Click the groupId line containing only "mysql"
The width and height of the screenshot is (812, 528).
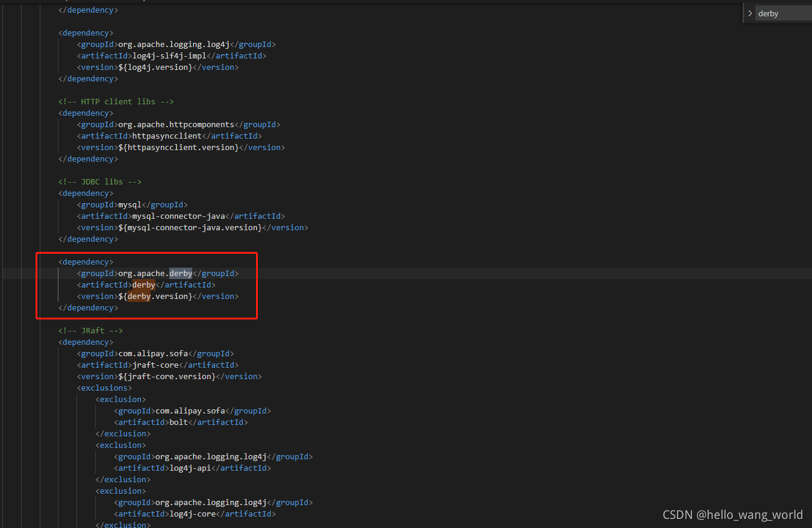point(133,205)
